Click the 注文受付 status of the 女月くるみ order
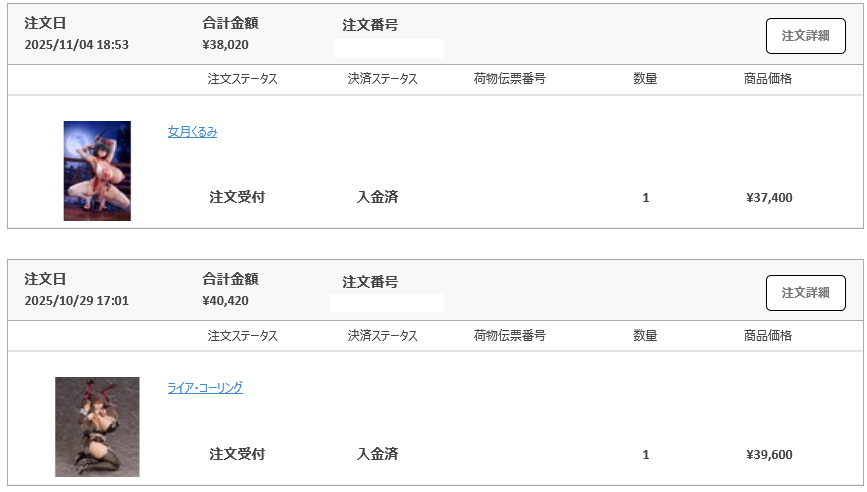The width and height of the screenshot is (867, 492). pos(237,198)
